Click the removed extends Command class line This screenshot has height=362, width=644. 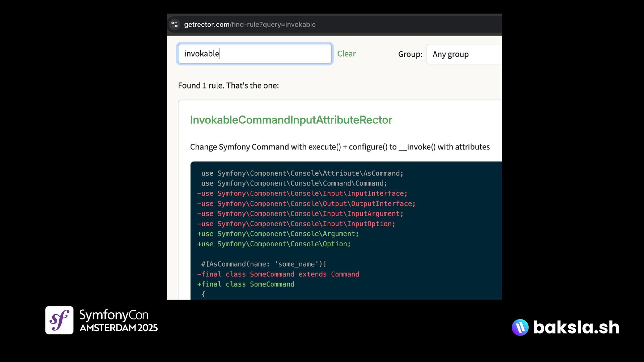pos(278,274)
